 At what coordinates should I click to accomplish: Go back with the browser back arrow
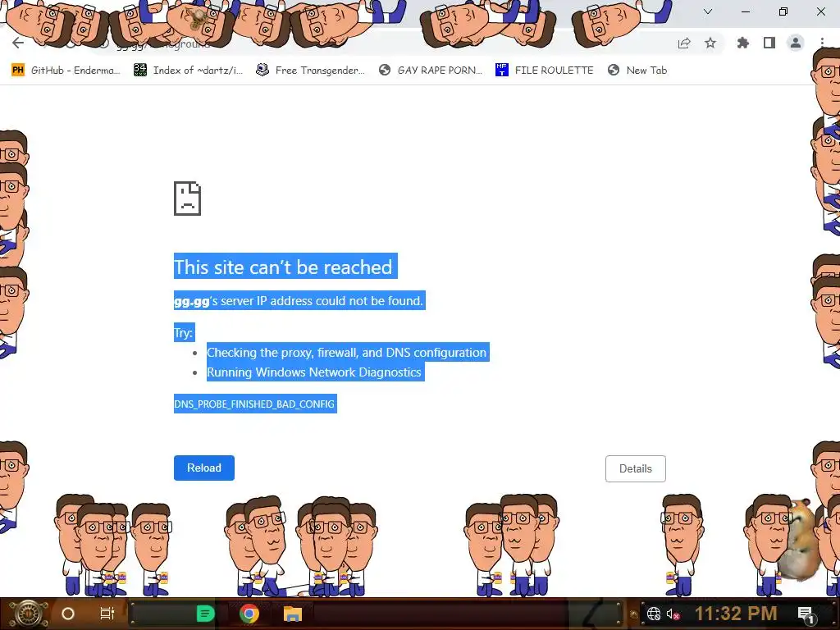18,43
